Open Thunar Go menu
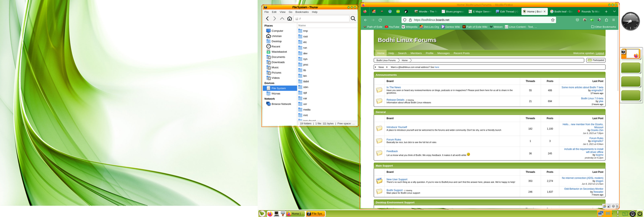This screenshot has height=217, width=644. click(290, 12)
